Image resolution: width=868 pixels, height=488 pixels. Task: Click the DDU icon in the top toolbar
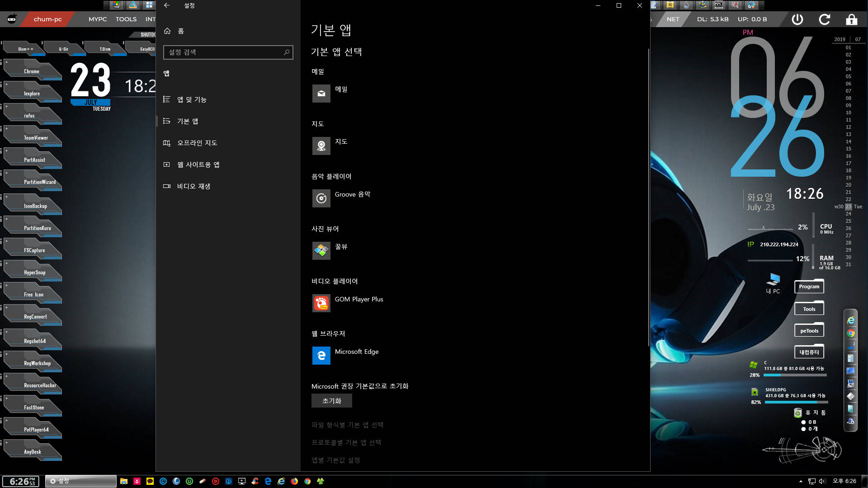click(x=719, y=5)
